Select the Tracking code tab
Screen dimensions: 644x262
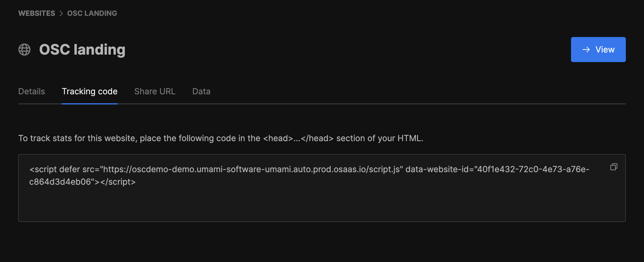pos(90,91)
